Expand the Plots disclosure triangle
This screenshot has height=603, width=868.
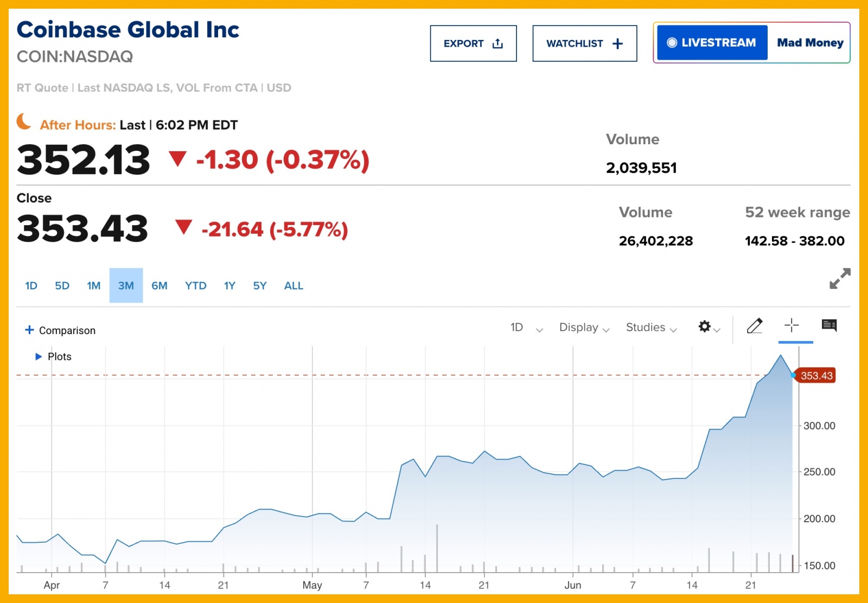click(x=39, y=357)
